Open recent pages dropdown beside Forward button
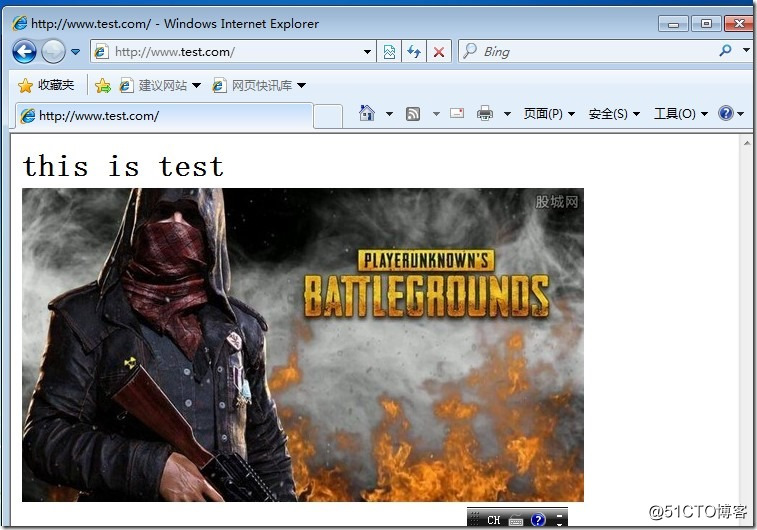Image resolution: width=757 pixels, height=530 pixels. (75, 51)
